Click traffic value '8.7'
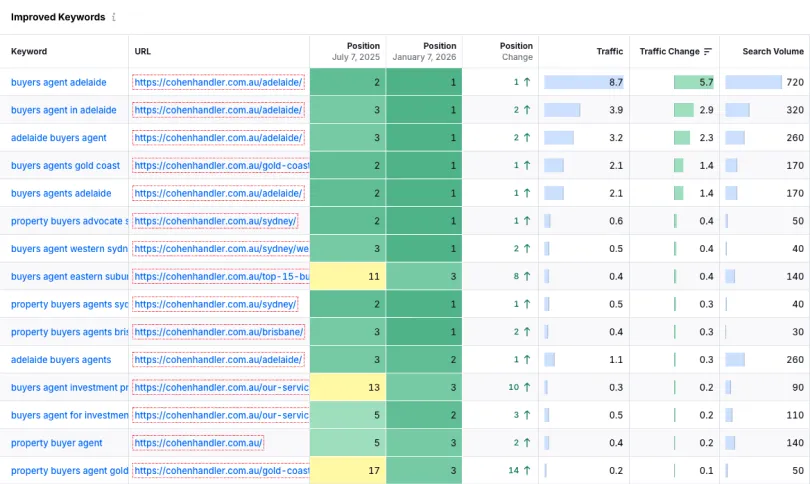810x484 pixels. pos(615,82)
